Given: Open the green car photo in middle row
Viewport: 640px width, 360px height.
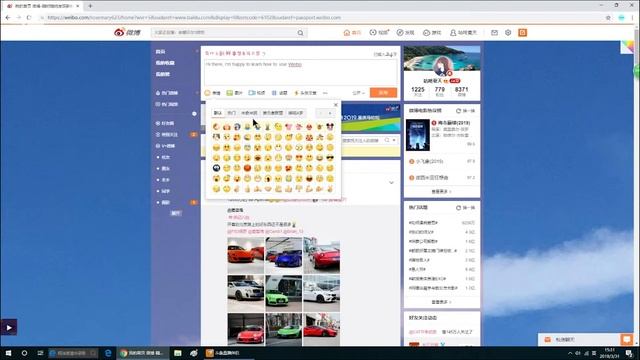Looking at the screenshot, I should (284, 293).
